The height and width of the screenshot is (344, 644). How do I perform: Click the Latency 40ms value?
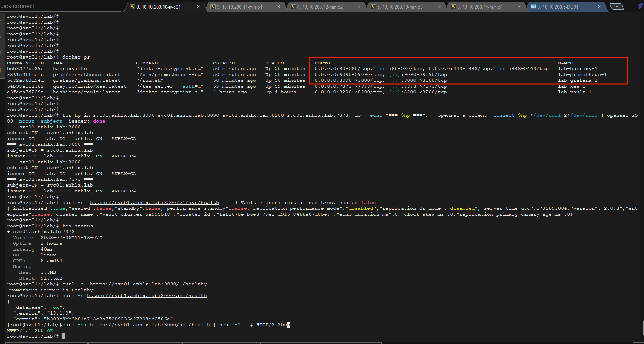[47, 249]
